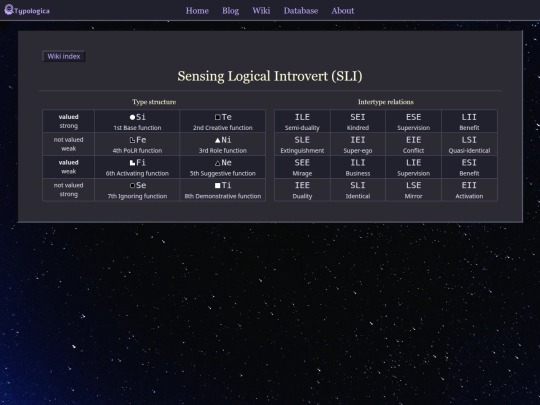Screen dimensions: 540x405
Task: Open the ILI Business relation
Action: point(358,167)
